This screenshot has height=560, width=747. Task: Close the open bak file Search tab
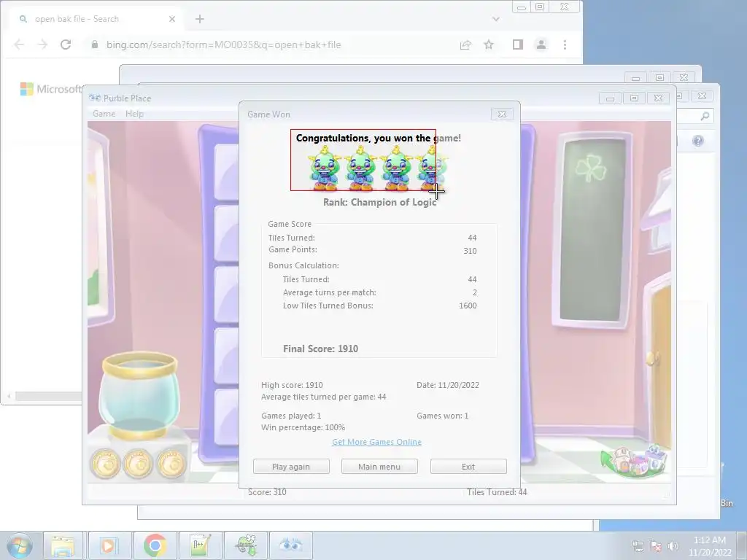(x=172, y=19)
